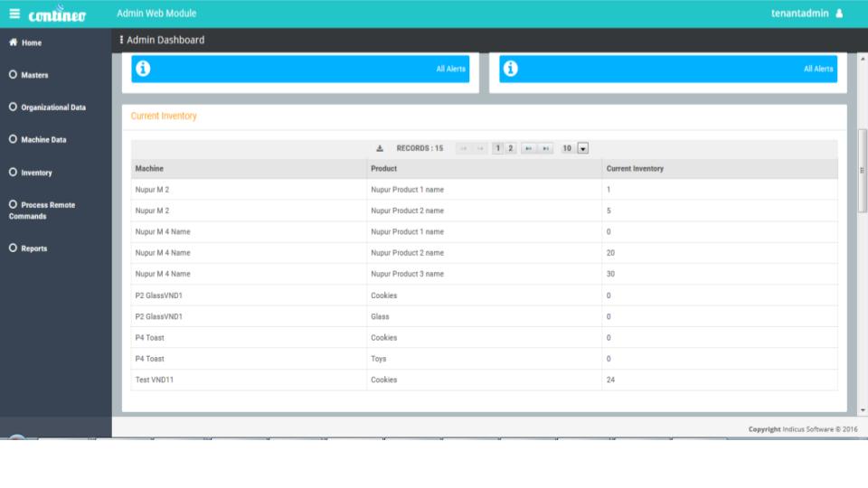
Task: Click the page scrollbar up arrow
Action: pos(863,58)
